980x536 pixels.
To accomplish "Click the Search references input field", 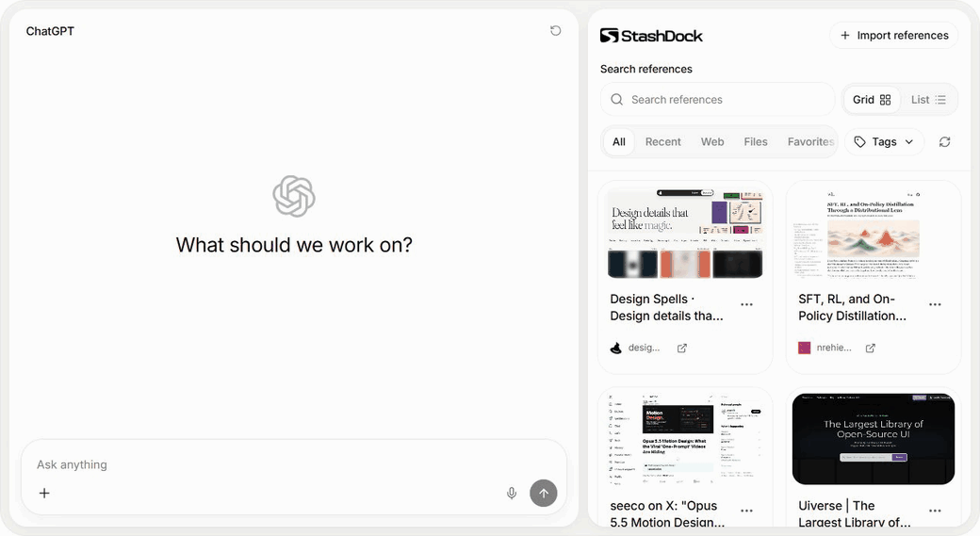I will tap(717, 99).
